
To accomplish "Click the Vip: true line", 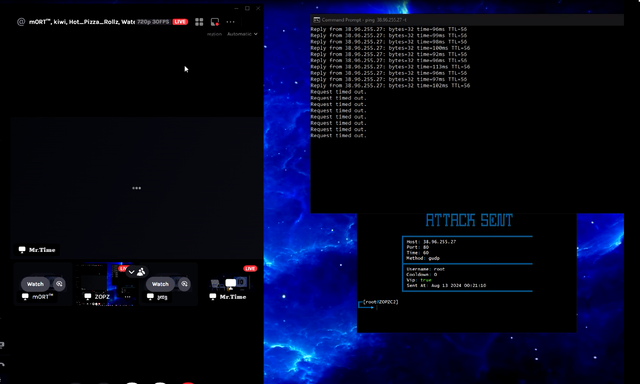I will (x=419, y=280).
